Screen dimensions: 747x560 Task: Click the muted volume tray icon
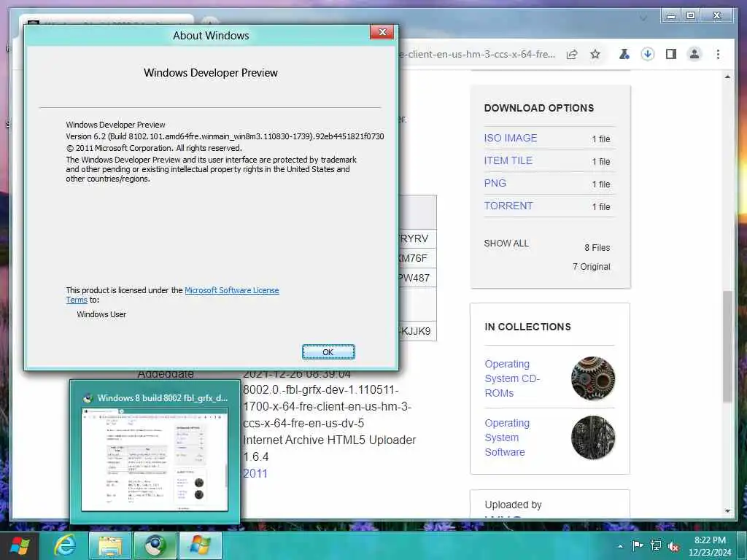click(673, 546)
